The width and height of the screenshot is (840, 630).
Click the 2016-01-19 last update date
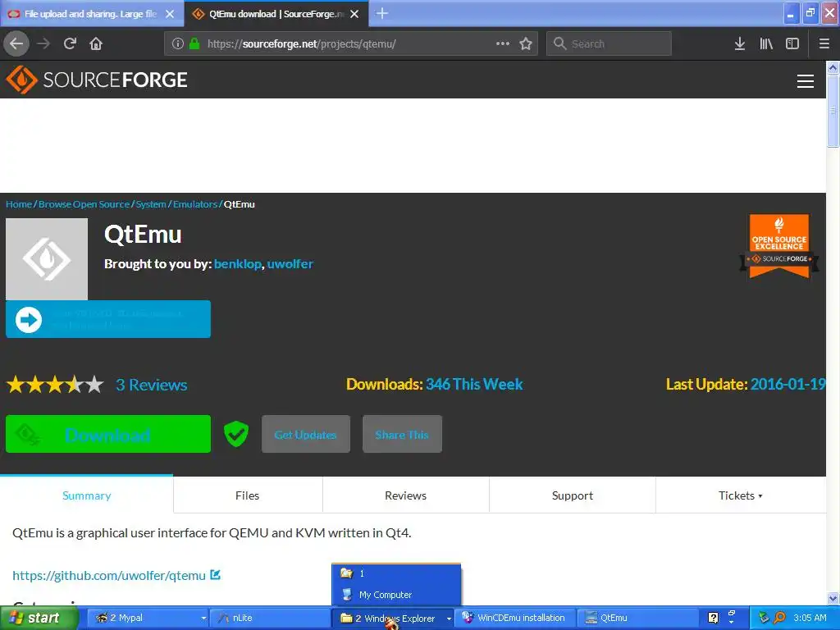tap(788, 384)
